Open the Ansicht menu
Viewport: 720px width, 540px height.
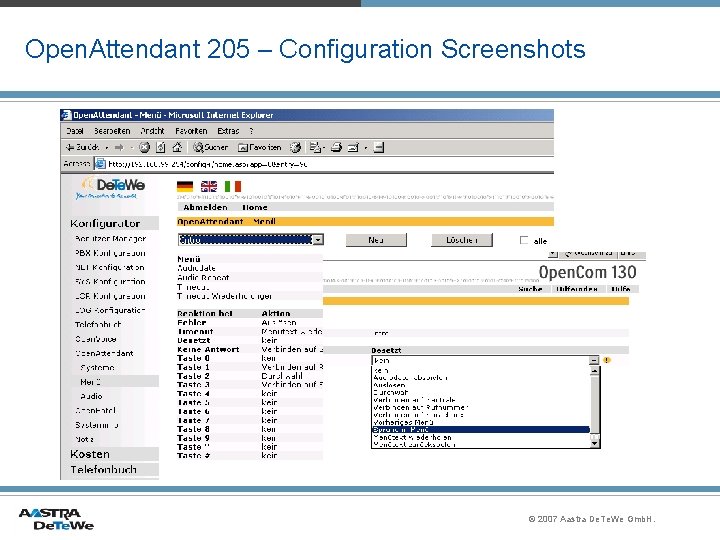(x=152, y=131)
